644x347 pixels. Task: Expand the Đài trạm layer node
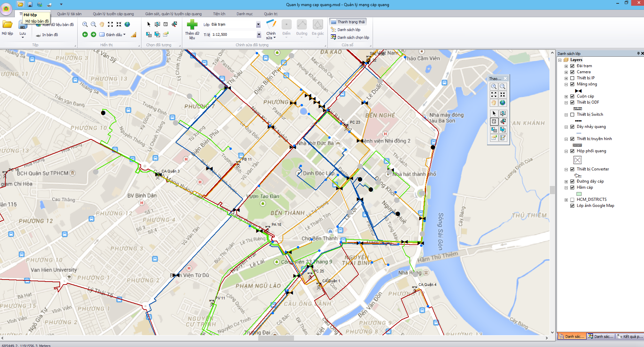566,66
